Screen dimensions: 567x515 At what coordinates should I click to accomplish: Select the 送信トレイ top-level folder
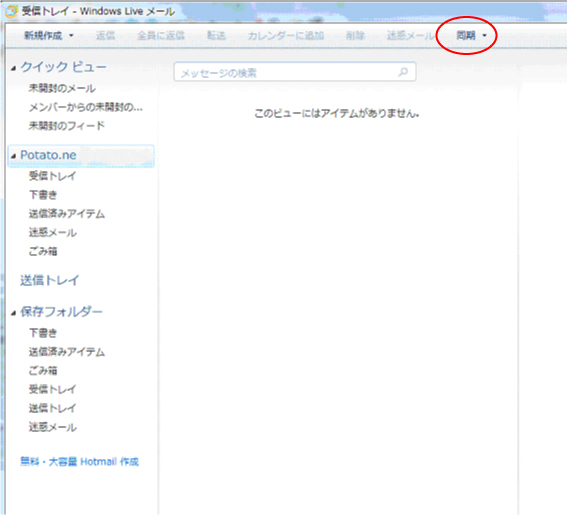(50, 280)
